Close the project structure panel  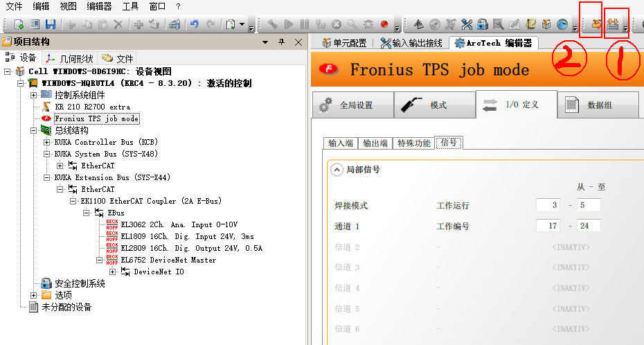(298, 42)
